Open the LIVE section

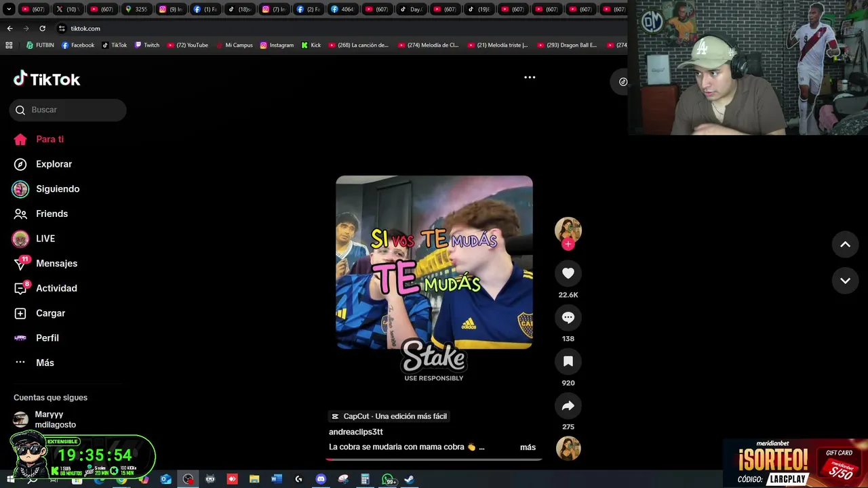tap(34, 239)
